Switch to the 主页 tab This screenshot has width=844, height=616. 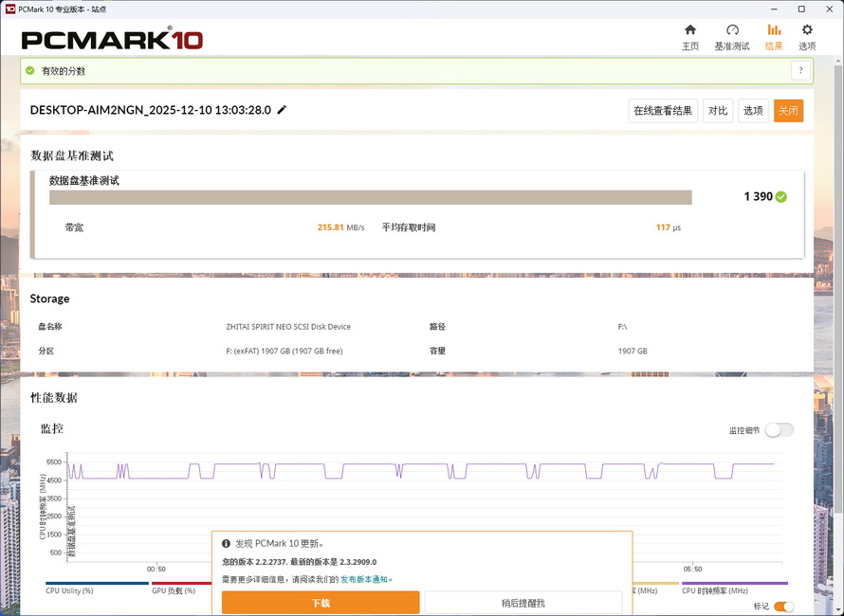coord(690,35)
